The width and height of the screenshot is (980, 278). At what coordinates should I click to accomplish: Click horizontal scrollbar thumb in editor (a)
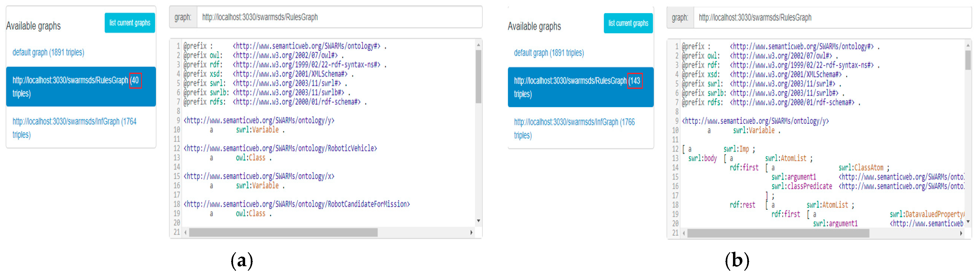(283, 232)
